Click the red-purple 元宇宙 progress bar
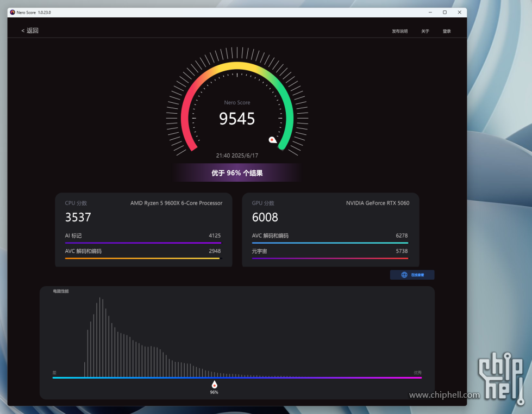The image size is (532, 414). point(330,258)
